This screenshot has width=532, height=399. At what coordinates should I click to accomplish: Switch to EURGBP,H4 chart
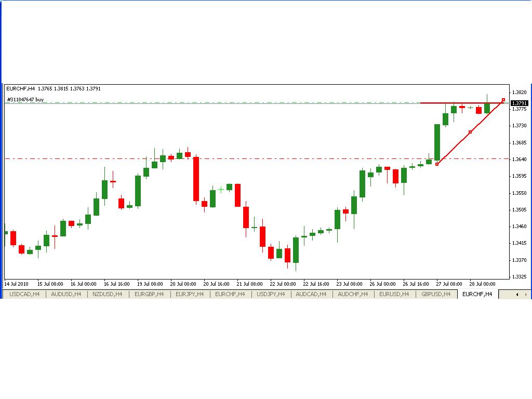point(149,295)
